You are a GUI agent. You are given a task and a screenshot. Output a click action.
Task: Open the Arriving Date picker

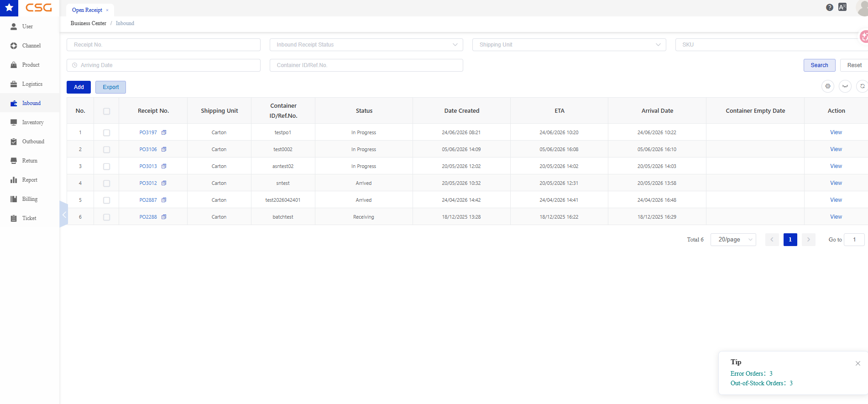pos(163,65)
